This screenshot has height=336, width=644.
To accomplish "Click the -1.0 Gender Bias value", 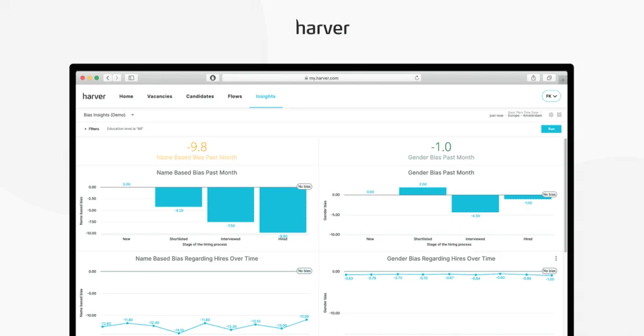I will tap(441, 146).
